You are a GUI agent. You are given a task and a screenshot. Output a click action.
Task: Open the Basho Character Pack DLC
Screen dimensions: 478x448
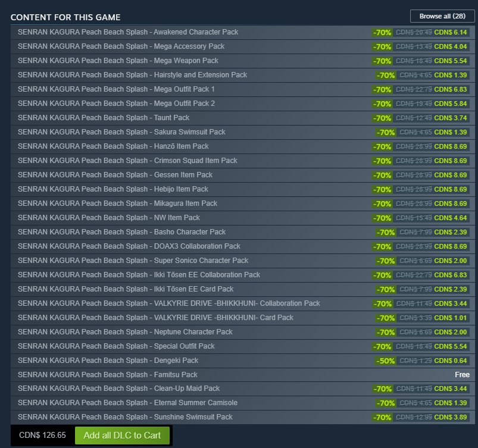(243, 232)
